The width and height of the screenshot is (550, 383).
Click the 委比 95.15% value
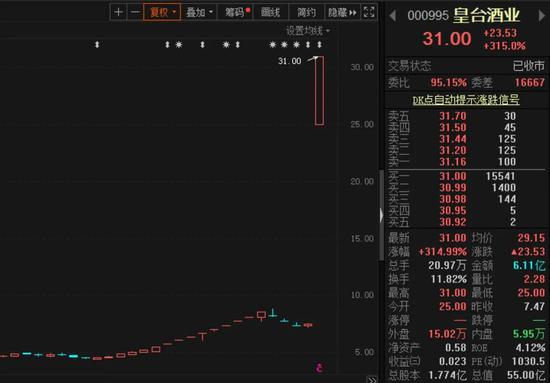(x=448, y=83)
